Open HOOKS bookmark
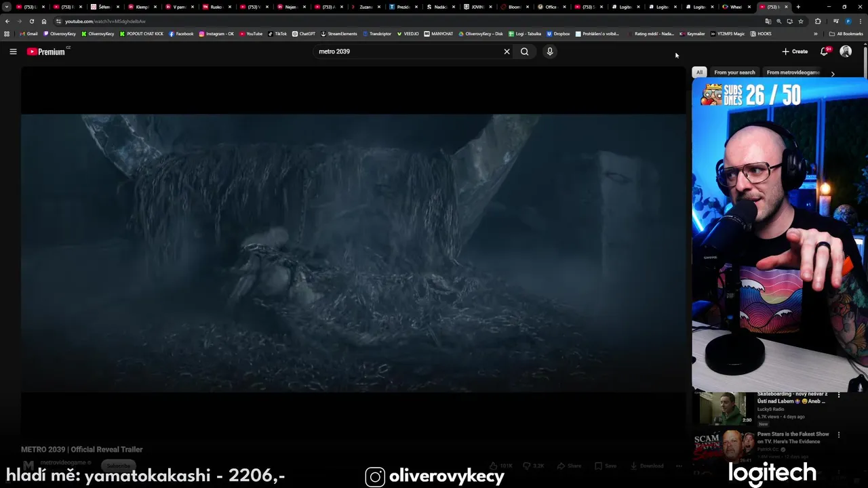 point(761,33)
